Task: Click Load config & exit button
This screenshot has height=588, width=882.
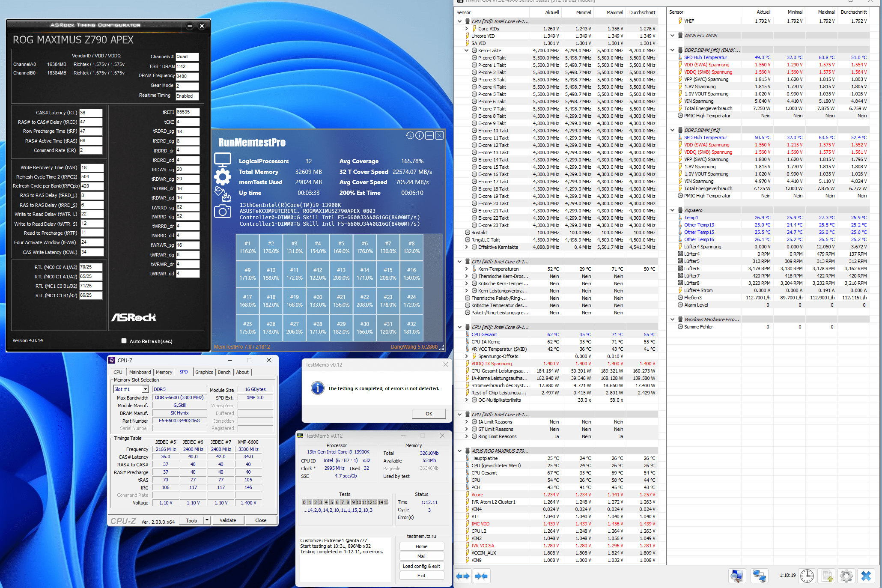Action: click(x=421, y=566)
